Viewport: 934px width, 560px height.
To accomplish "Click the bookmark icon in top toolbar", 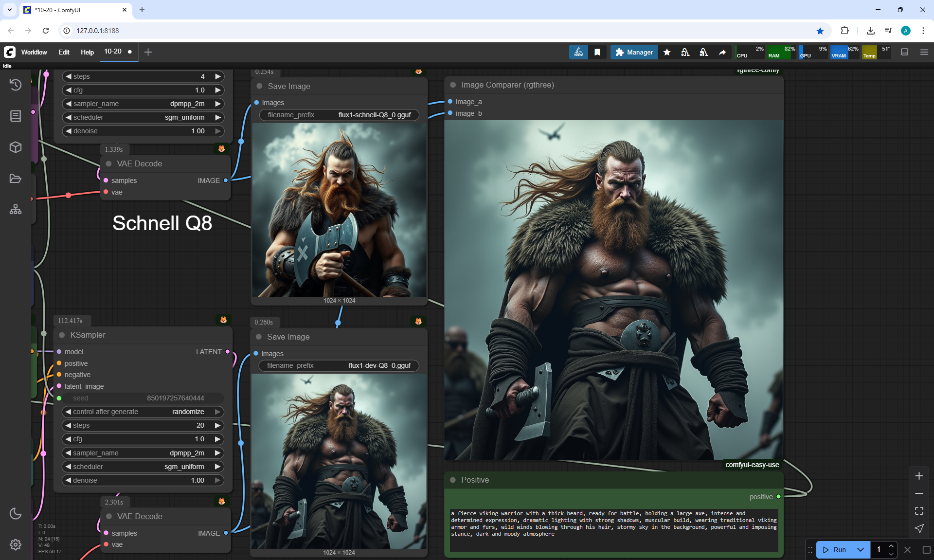I will [597, 52].
